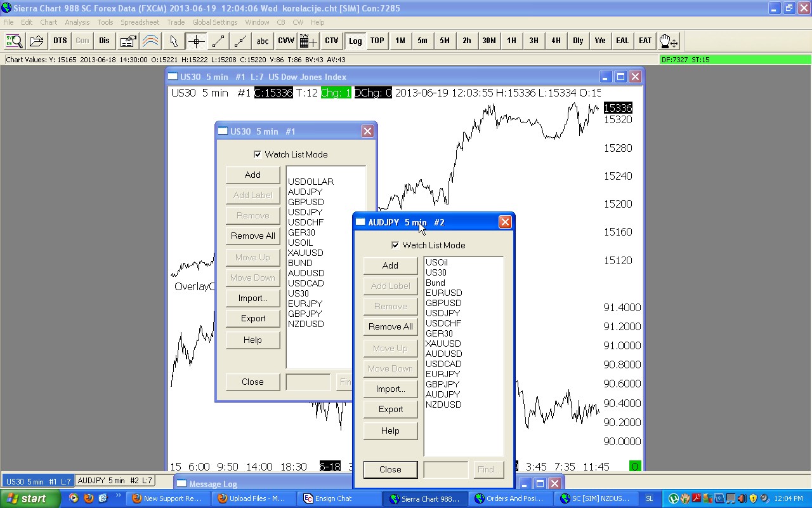The width and height of the screenshot is (812, 508).
Task: Click the CVW toolbar button
Action: [286, 41]
